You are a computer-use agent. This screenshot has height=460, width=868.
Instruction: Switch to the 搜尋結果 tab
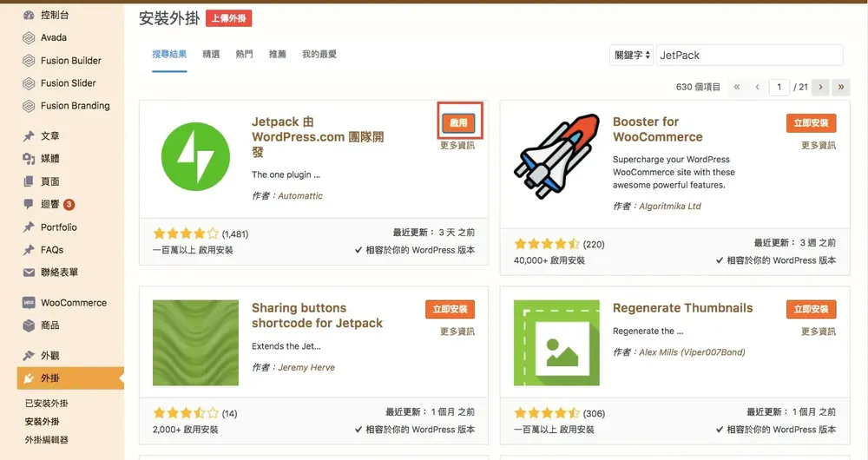pos(169,55)
